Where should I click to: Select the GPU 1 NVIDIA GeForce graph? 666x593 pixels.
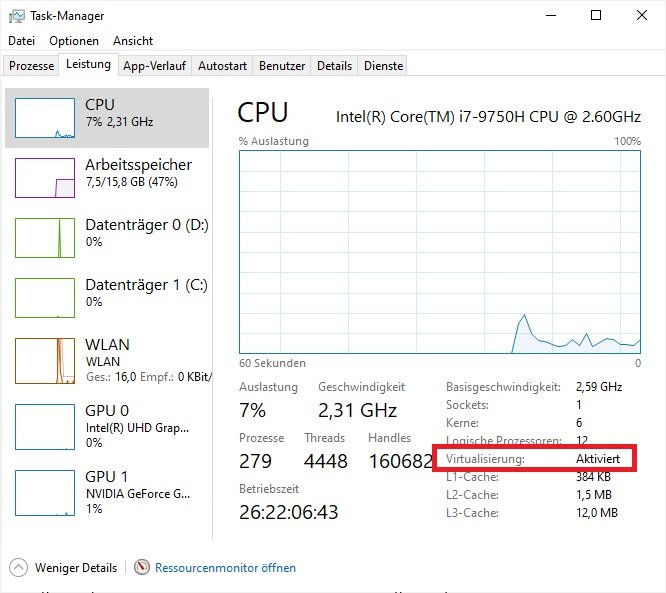45,490
